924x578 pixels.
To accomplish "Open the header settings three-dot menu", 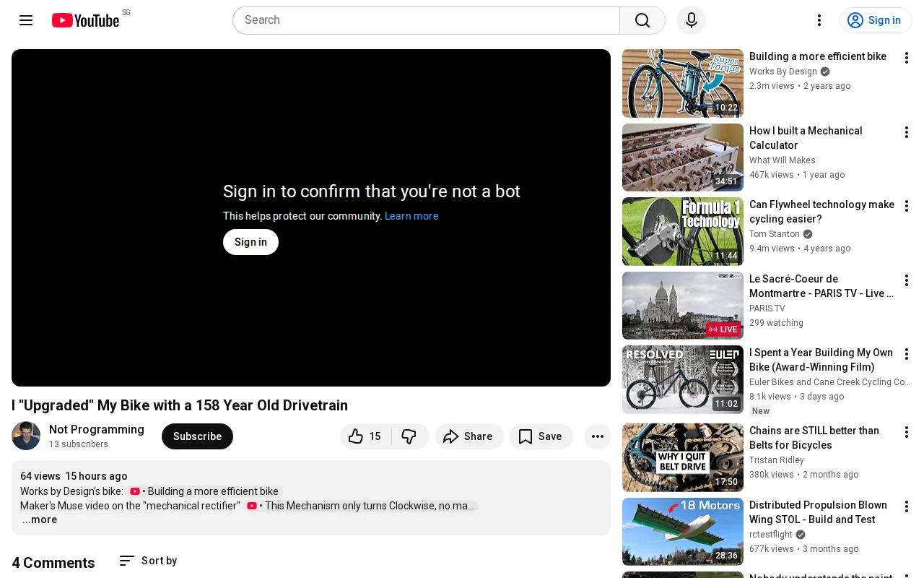I will click(819, 20).
